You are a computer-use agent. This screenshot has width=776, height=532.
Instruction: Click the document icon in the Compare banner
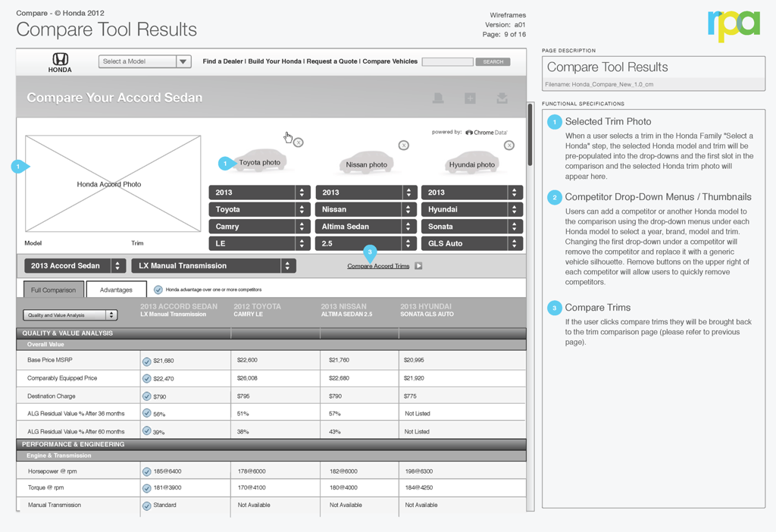pyautogui.click(x=438, y=99)
